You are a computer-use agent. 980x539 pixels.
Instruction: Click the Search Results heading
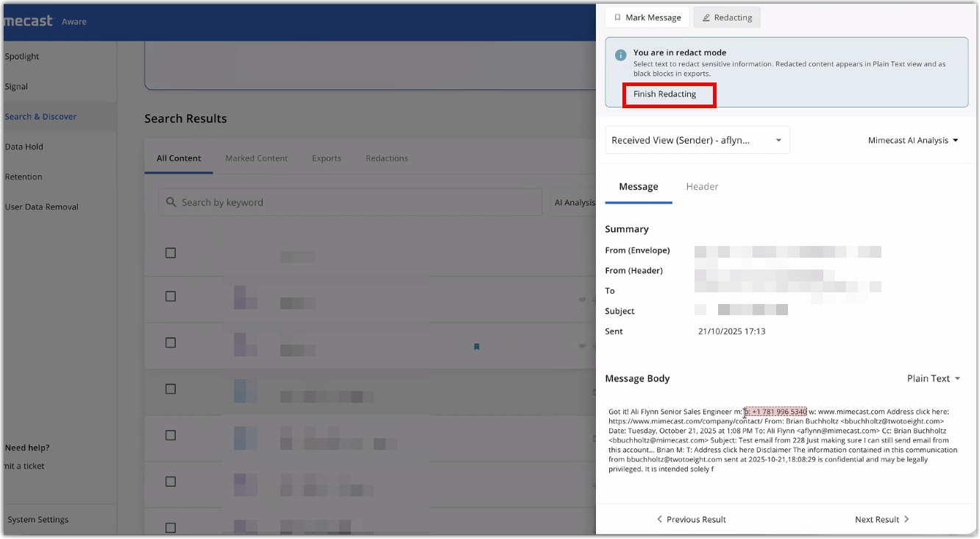coord(185,119)
